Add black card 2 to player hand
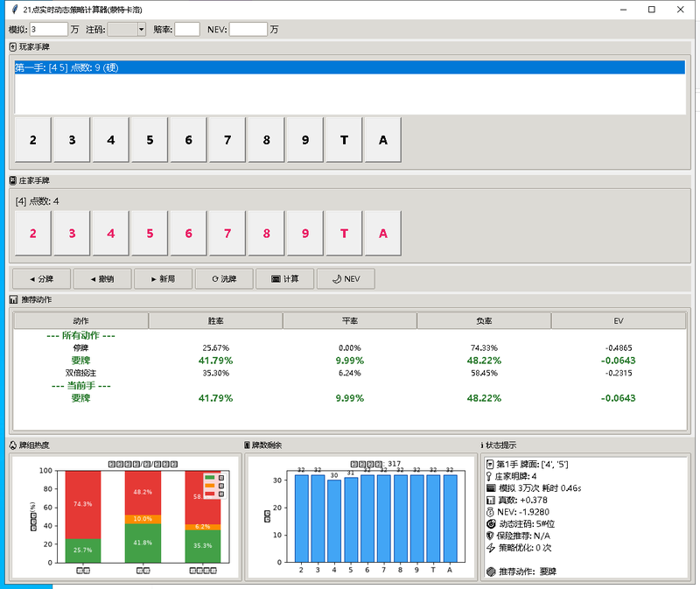This screenshot has width=700, height=589. pyautogui.click(x=33, y=140)
